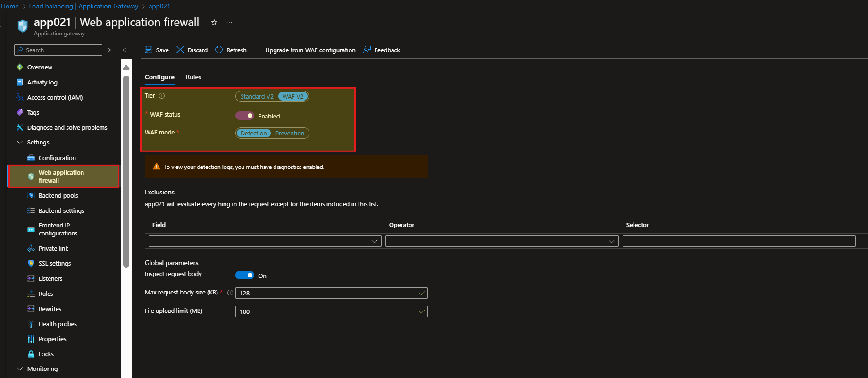Click the Frontend IP configurations icon
868x378 pixels.
coord(31,229)
